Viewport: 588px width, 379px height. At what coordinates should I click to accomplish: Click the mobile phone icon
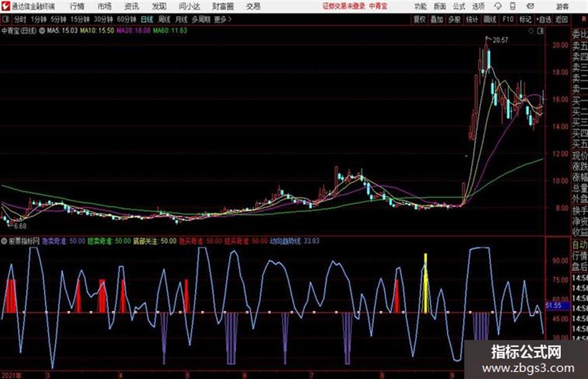513,6
